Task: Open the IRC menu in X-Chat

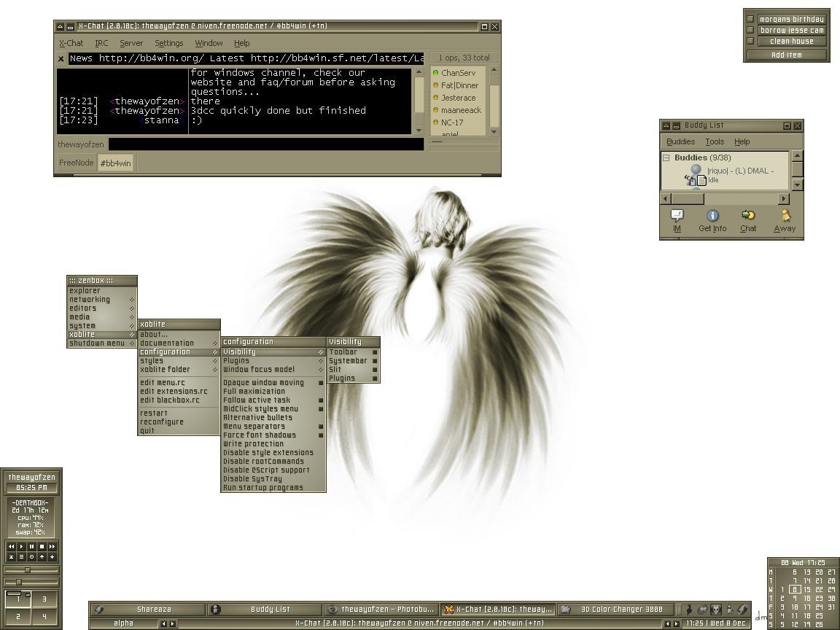Action: 101,44
